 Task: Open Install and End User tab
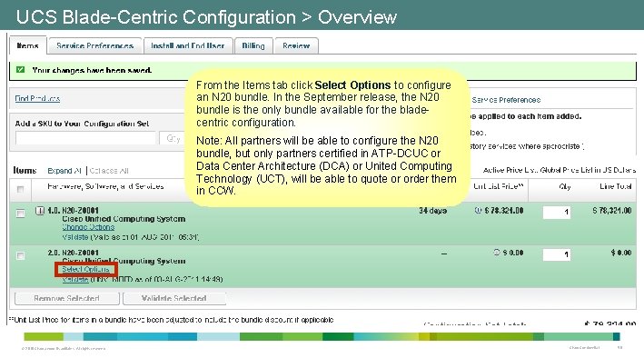[x=188, y=45]
